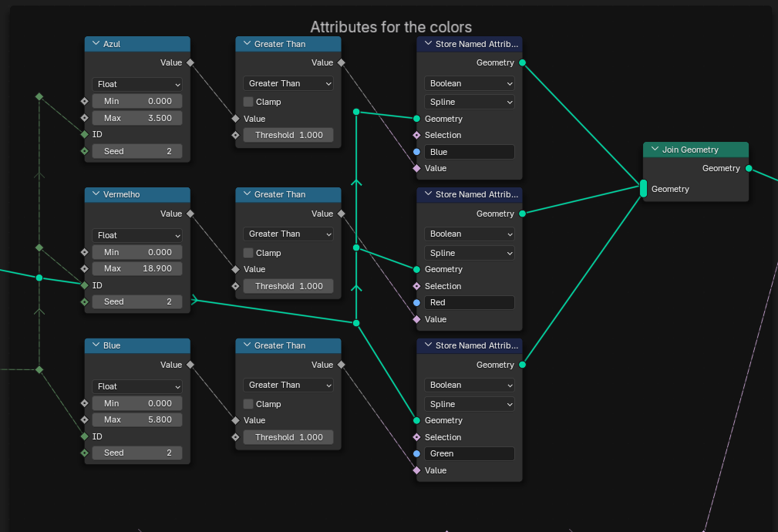Click the Blue attribute name field
The height and width of the screenshot is (532, 778).
pos(470,152)
